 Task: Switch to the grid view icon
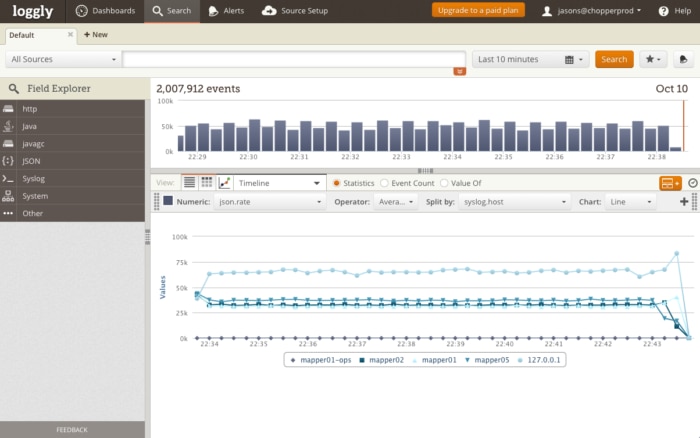(x=207, y=183)
